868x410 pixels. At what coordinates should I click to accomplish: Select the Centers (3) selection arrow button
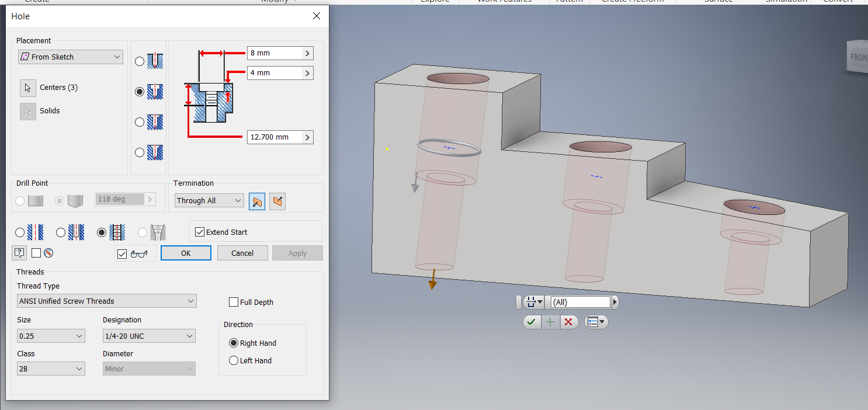coord(27,88)
